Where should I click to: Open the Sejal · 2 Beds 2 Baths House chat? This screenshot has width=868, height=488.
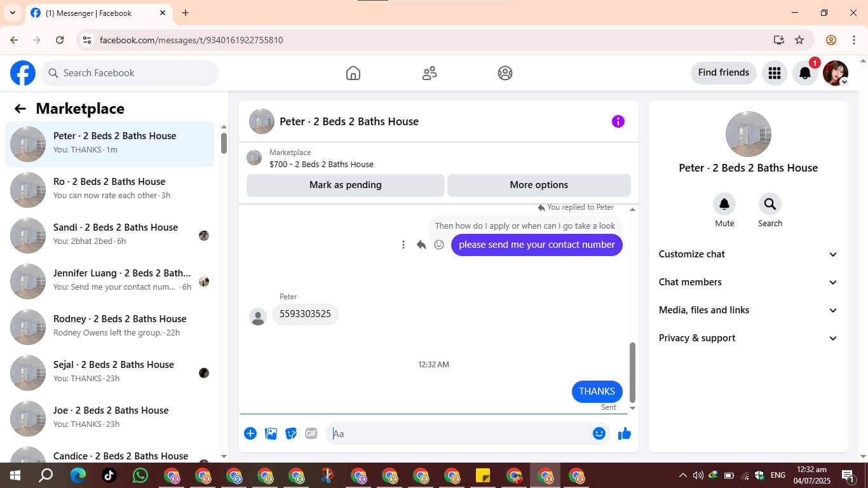pyautogui.click(x=110, y=372)
